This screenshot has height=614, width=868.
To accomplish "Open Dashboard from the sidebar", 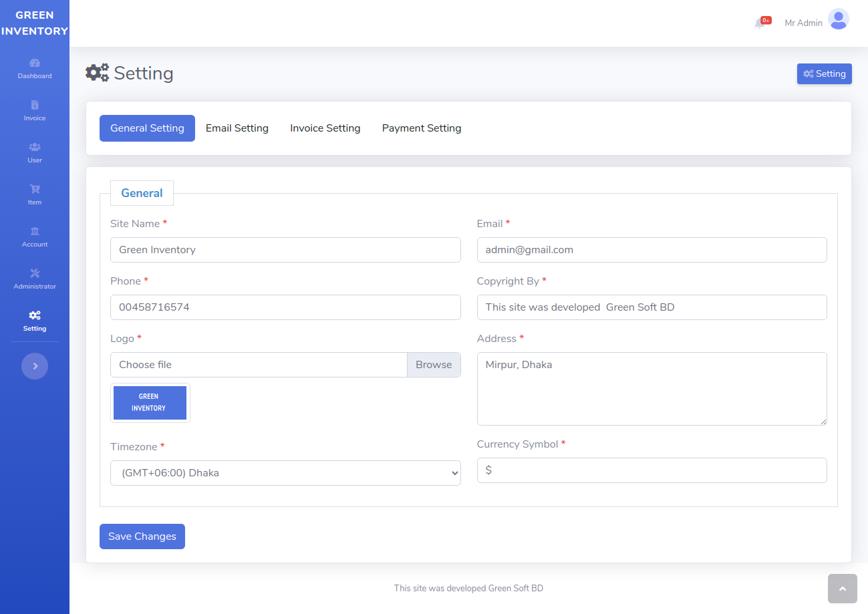I will point(35,68).
